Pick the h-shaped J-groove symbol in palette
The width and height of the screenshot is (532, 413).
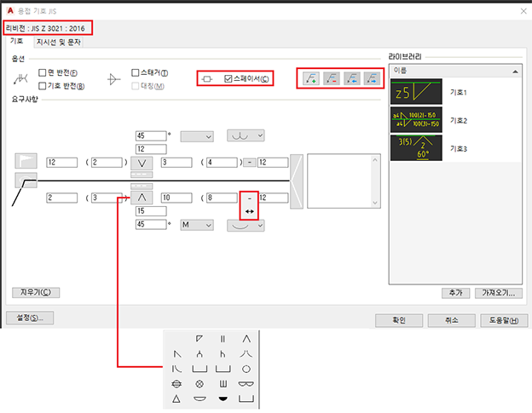coord(223,354)
